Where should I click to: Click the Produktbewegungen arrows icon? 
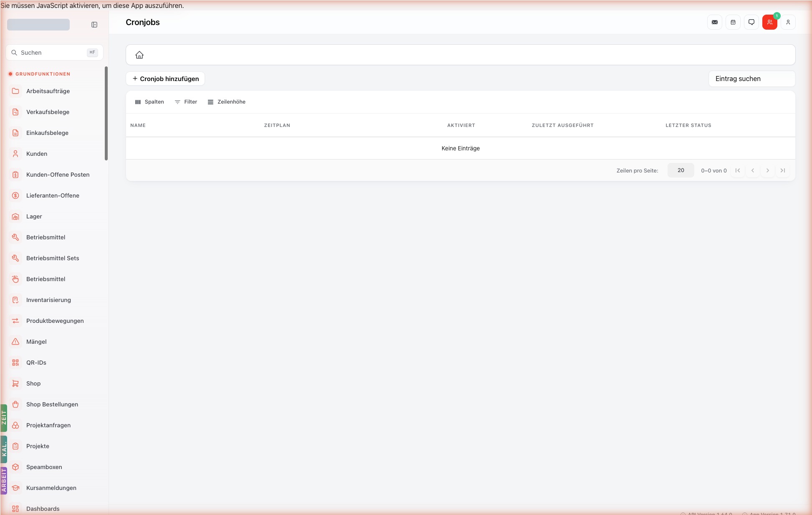point(15,321)
